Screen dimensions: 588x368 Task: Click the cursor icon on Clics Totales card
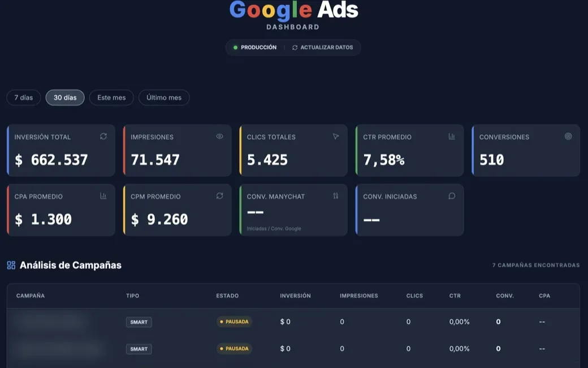336,136
